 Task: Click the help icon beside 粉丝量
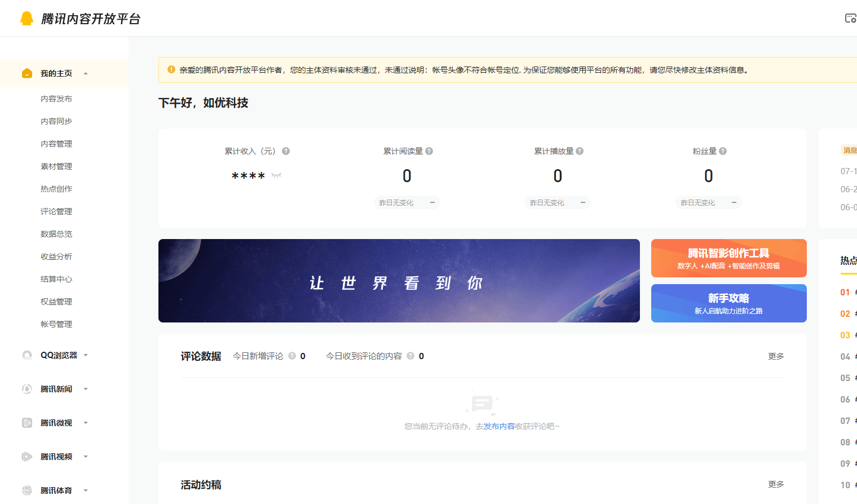(723, 151)
